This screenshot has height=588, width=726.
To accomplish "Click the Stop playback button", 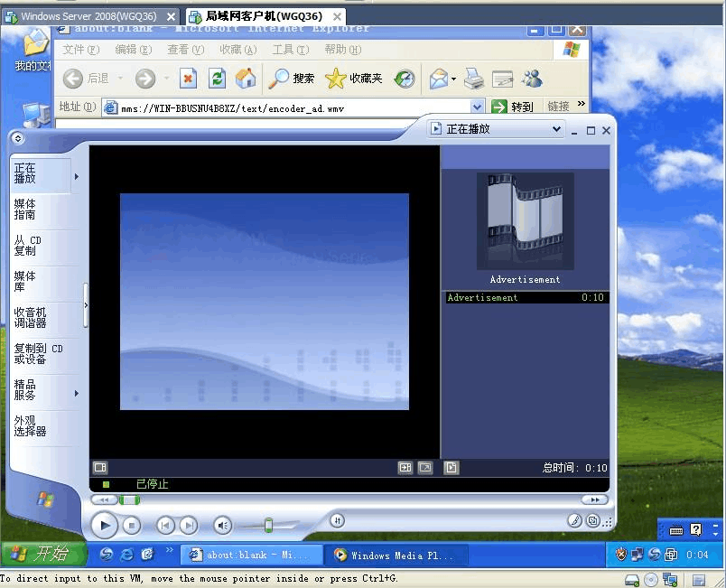I will pyautogui.click(x=132, y=525).
